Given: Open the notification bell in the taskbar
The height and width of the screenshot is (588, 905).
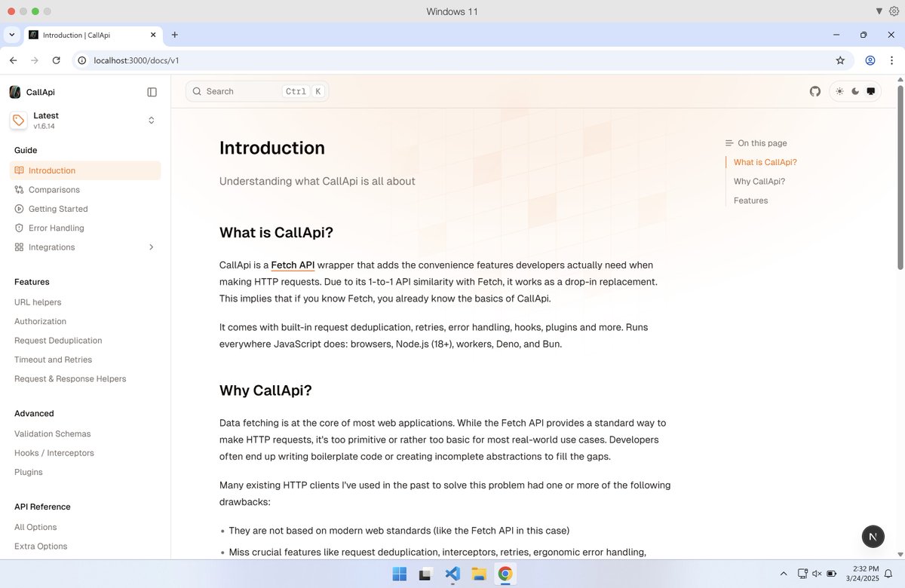Looking at the screenshot, I should (890, 574).
